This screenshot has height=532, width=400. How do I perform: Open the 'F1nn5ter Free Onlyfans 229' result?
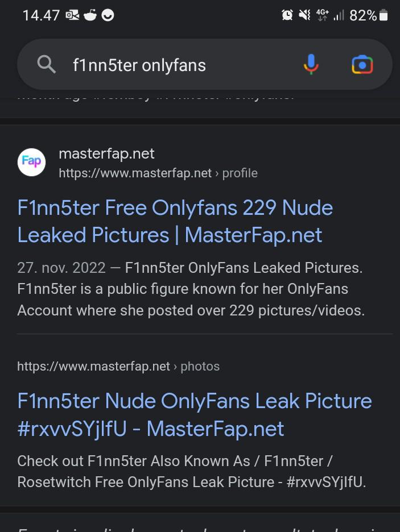coord(175,221)
